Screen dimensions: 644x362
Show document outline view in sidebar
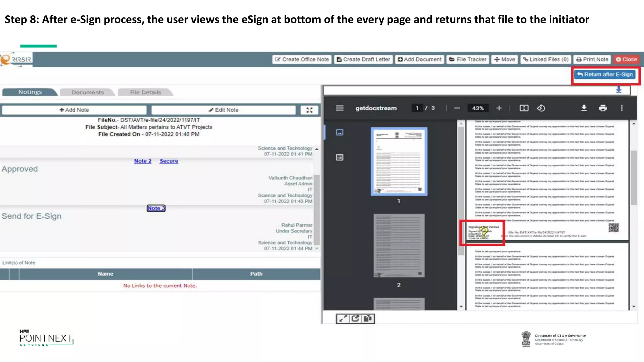[340, 157]
